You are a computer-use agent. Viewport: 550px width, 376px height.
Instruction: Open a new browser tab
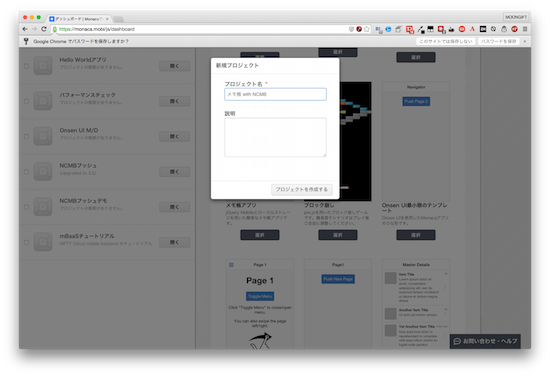pos(118,19)
